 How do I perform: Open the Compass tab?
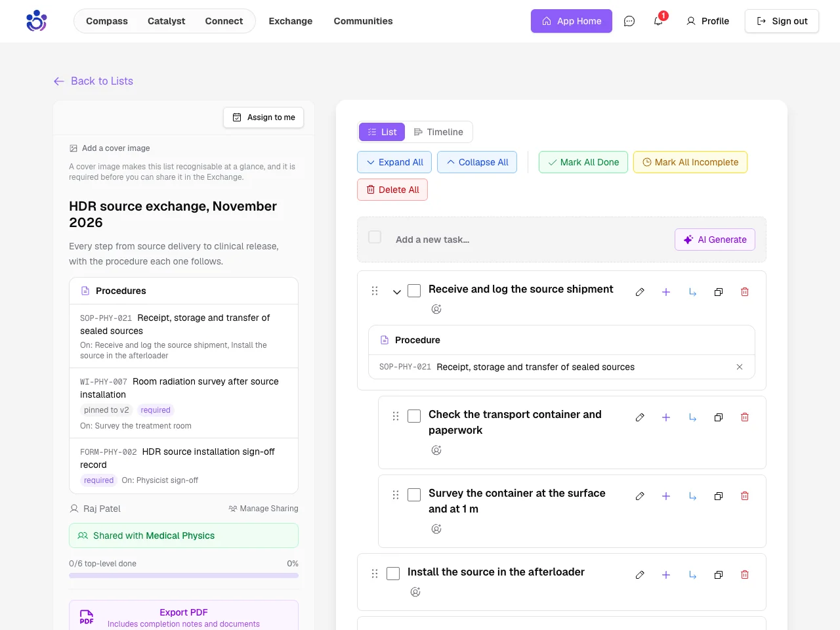tap(107, 21)
